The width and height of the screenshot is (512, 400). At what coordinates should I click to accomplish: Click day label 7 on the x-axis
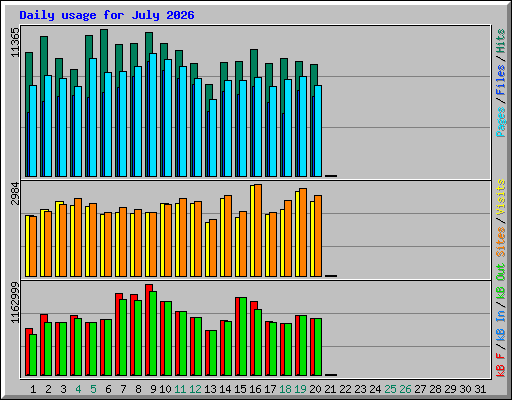tap(123, 389)
